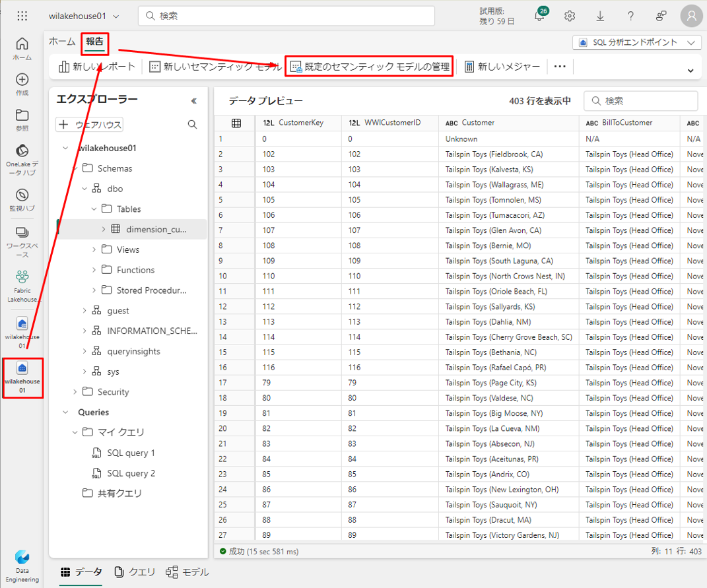The width and height of the screenshot is (707, 588).
Task: Collapse the エクスプローラー pane with double chevron
Action: [194, 100]
